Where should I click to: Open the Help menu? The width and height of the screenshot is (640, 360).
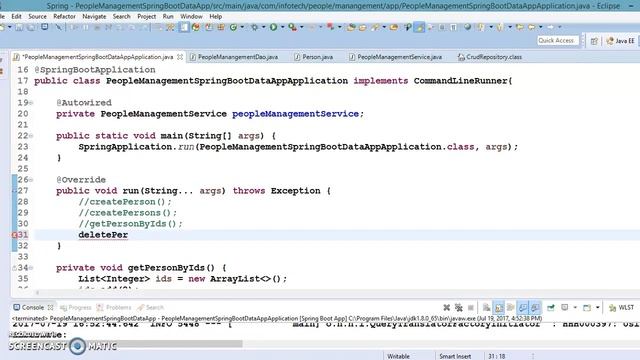pyautogui.click(x=216, y=16)
